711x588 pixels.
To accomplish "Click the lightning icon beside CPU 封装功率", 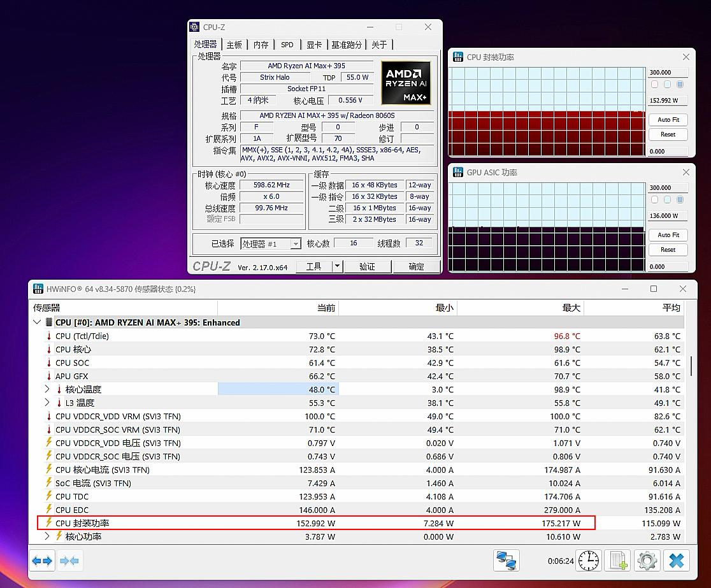I will tap(50, 523).
